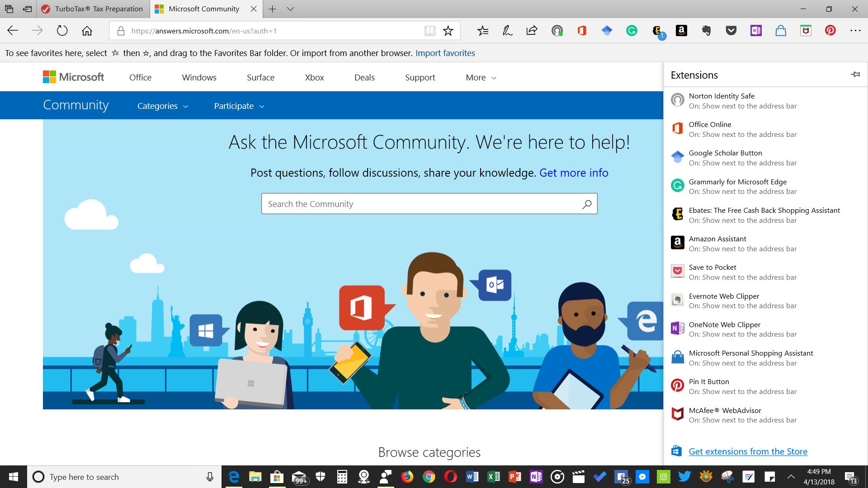Open Amazon Assistant from the toolbar
Viewport: 868px width, 488px height.
[681, 31]
